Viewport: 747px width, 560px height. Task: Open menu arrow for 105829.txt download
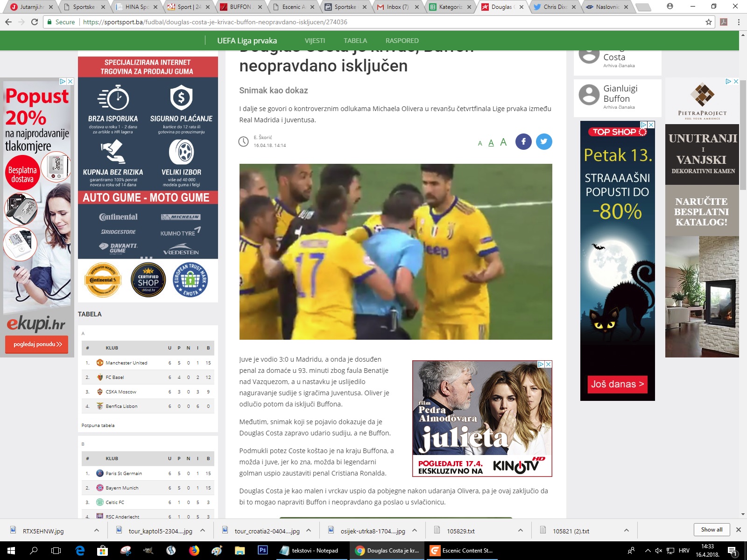521,531
